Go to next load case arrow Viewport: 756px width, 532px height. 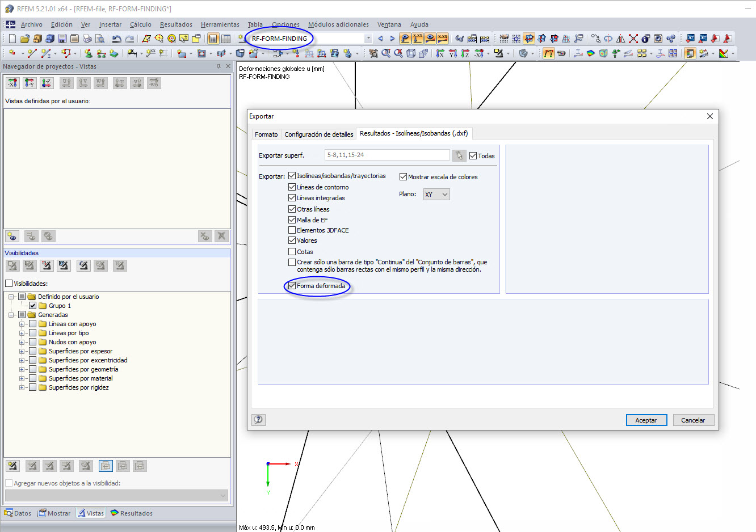[x=392, y=39]
